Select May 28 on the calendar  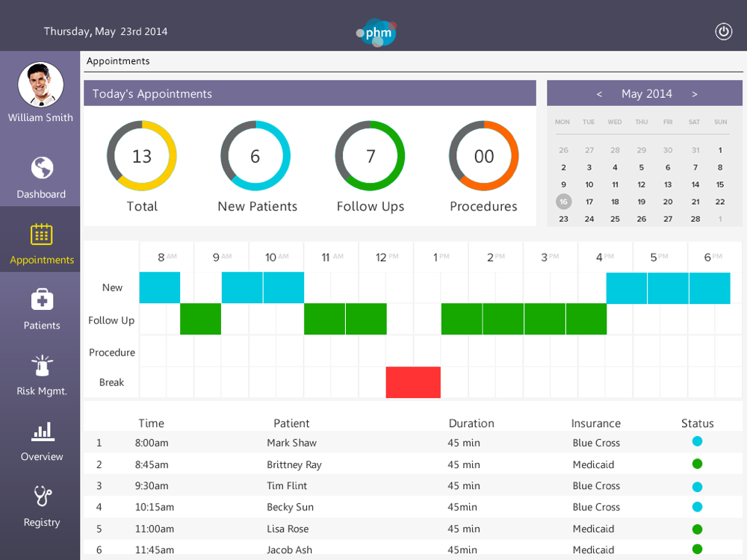[695, 219]
